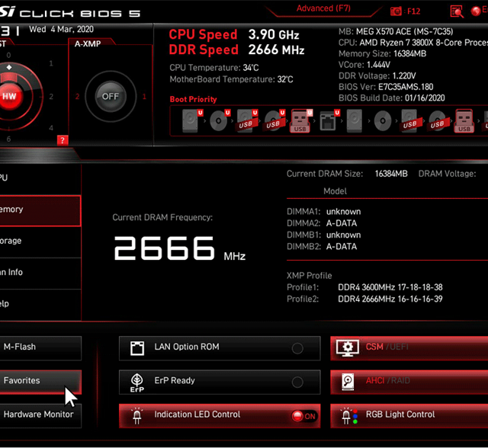Image resolution: width=488 pixels, height=448 pixels.
Task: Click the DIMMB1: unknown row
Action: [323, 235]
